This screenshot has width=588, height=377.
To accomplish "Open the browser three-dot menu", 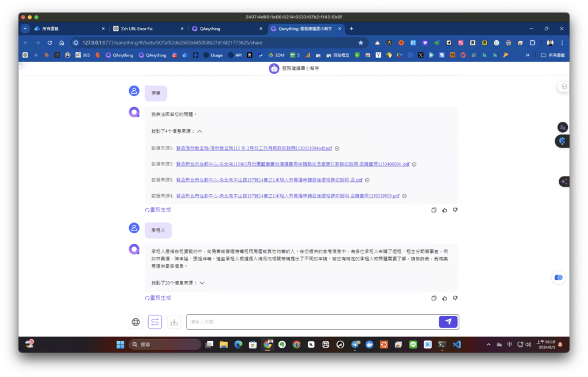I will (x=562, y=43).
